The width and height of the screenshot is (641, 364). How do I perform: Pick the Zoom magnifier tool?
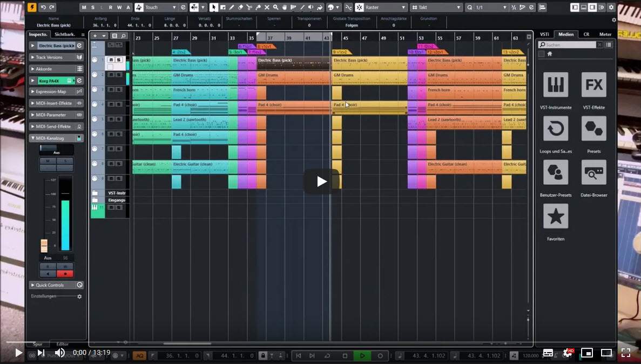click(x=275, y=8)
